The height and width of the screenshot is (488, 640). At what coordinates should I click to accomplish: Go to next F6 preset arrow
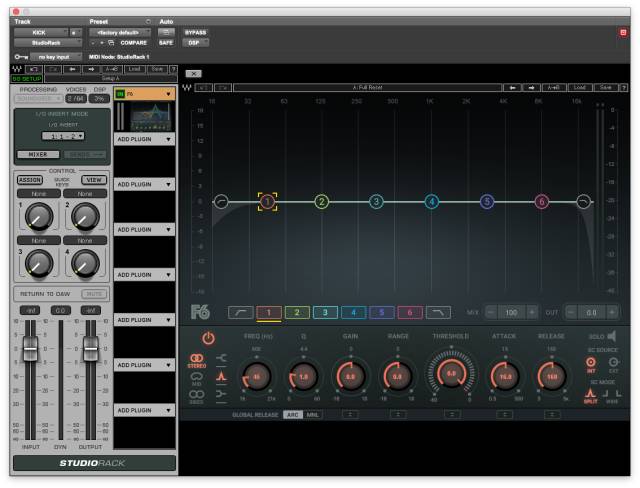tap(531, 87)
